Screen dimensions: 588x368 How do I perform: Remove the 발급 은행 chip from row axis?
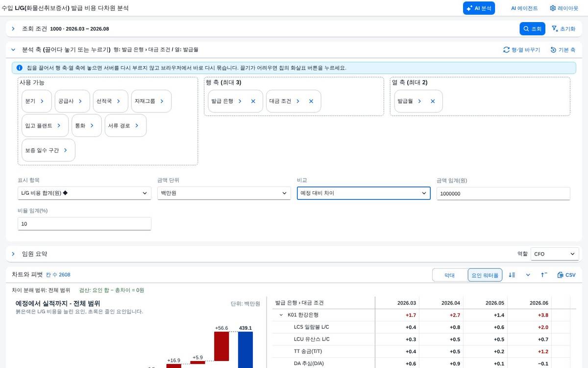[253, 101]
